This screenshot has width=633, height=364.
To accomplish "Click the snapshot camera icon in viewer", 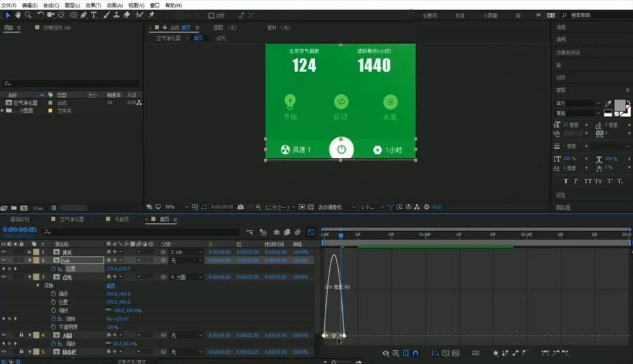I will 240,207.
